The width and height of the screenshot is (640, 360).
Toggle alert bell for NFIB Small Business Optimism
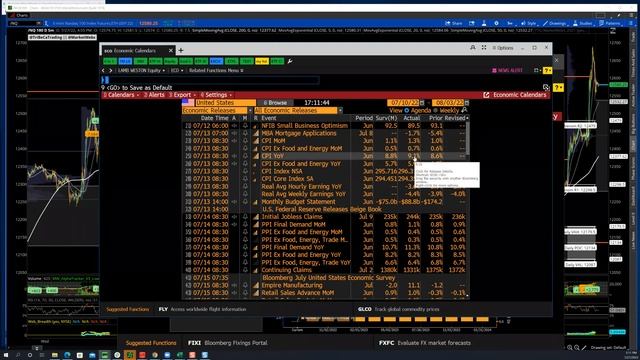pos(245,126)
